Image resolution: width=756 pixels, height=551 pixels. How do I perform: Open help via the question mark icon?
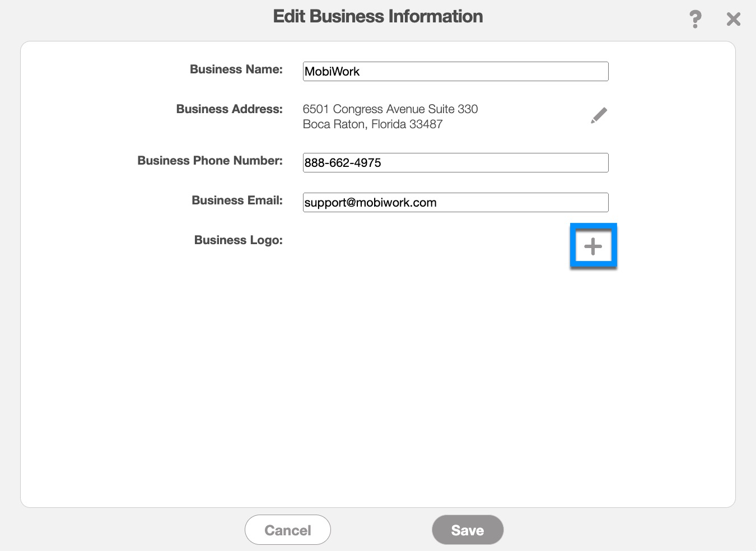(x=695, y=20)
